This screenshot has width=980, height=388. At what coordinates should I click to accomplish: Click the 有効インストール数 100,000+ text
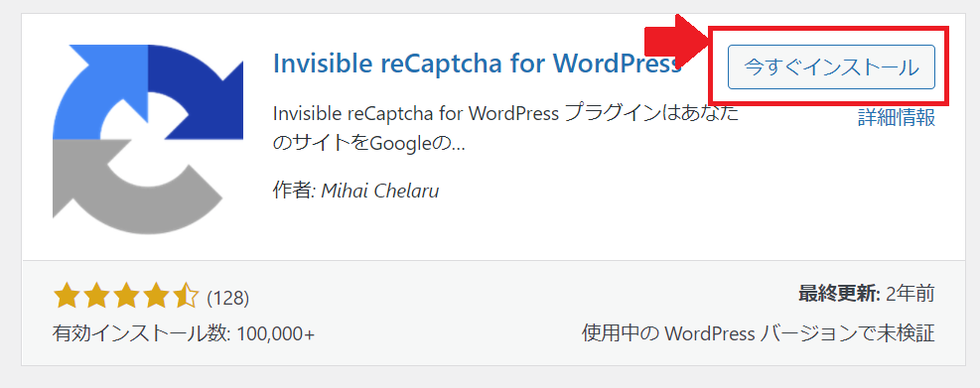pos(184,334)
